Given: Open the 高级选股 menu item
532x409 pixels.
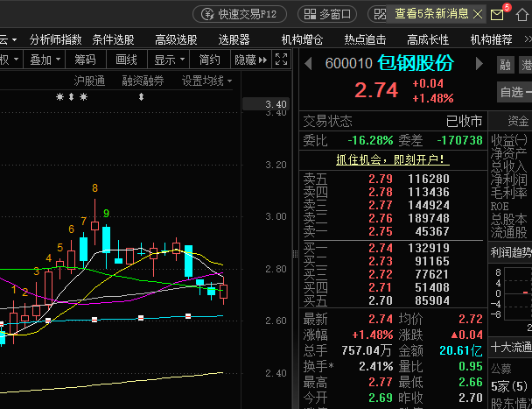Looking at the screenshot, I should [x=176, y=39].
